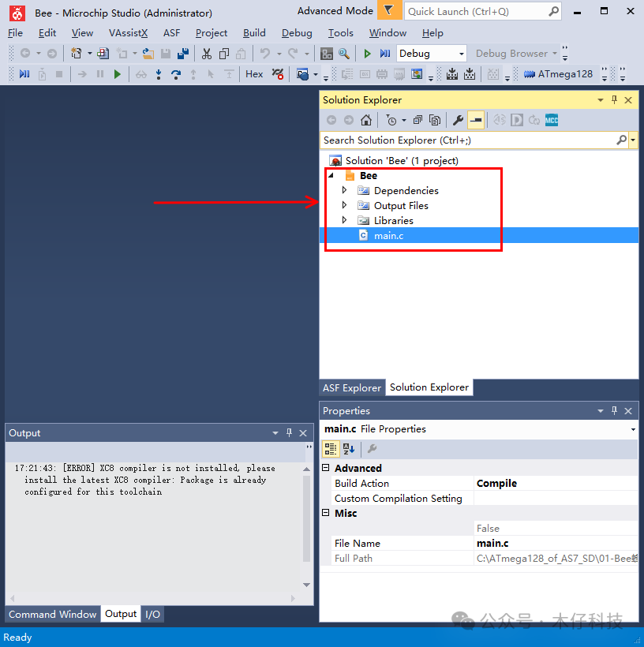The image size is (644, 647).
Task: Toggle Hex display mode
Action: point(254,74)
